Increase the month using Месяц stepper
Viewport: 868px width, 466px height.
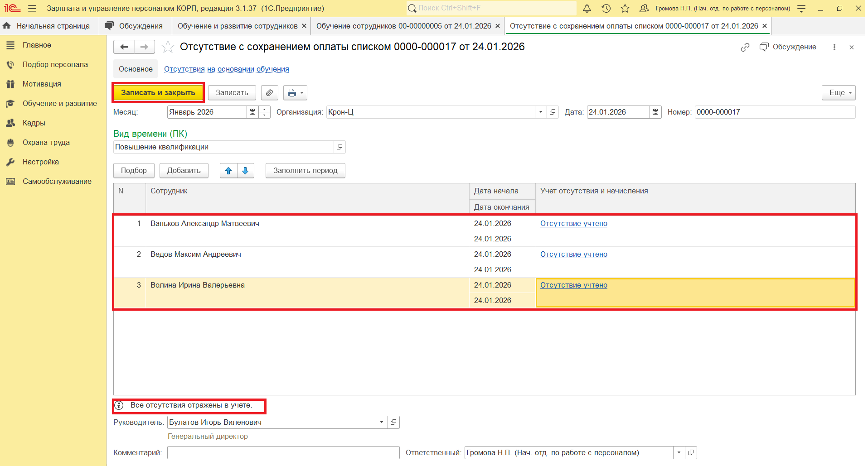click(265, 109)
